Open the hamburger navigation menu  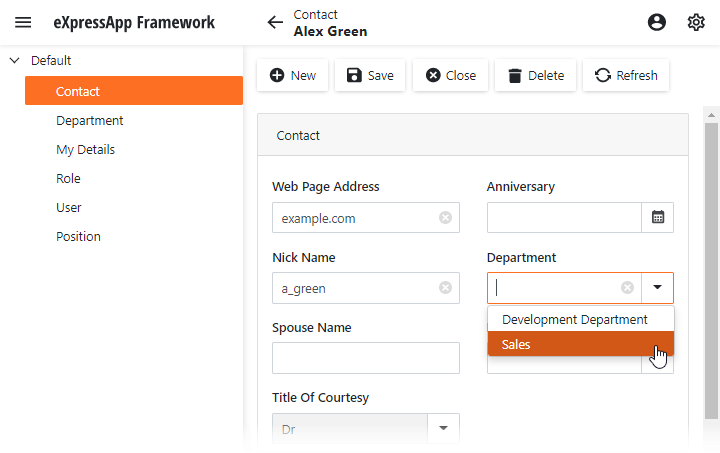(23, 22)
